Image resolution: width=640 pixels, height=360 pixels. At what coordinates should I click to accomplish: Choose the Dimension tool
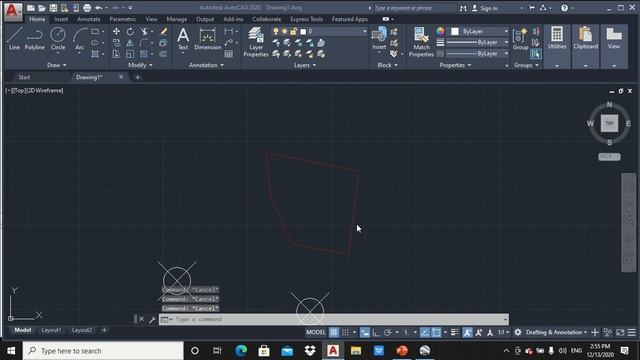pos(207,39)
